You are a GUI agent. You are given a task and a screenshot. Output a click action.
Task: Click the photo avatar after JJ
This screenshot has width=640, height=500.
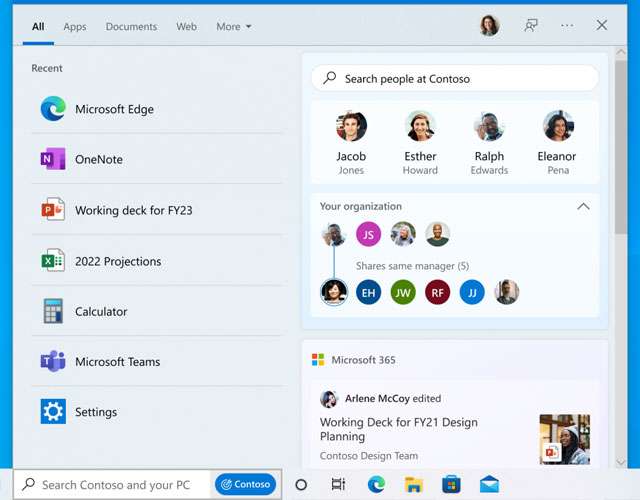(507, 292)
